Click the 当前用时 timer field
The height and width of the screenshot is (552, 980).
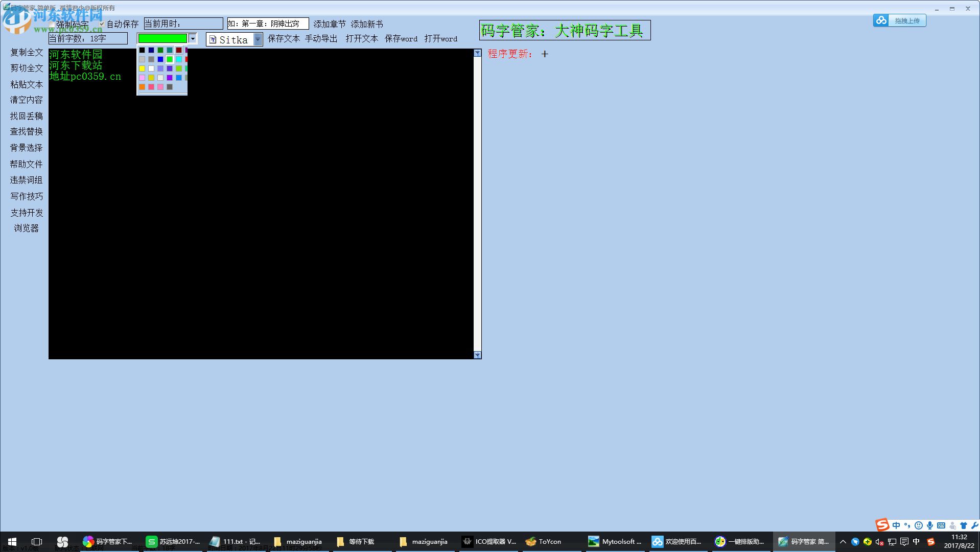point(183,24)
